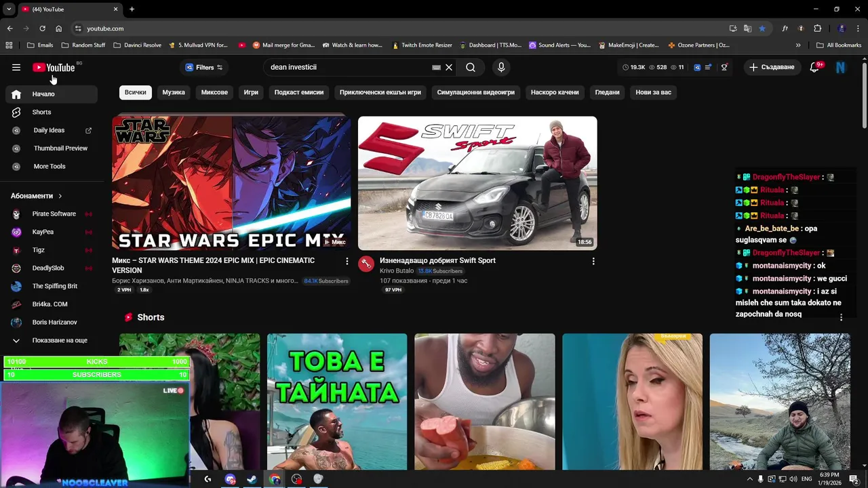Click translate page icon

(x=747, y=28)
